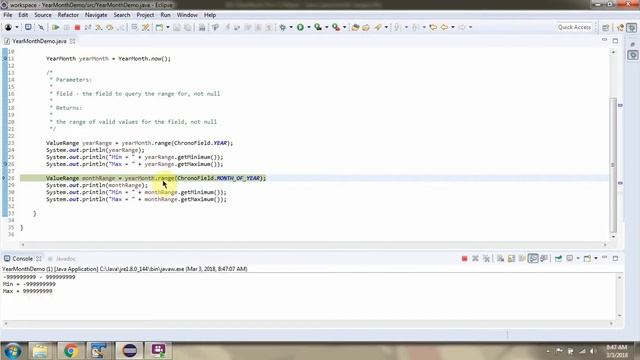Open the Window menu
This screenshot has width=640, height=360.
[187, 15]
